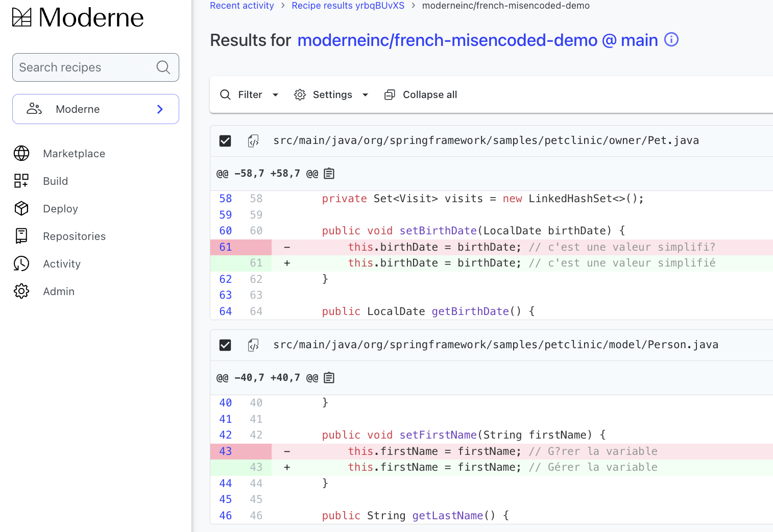Expand the Settings dropdown arrow
This screenshot has height=532, width=773.
click(365, 95)
